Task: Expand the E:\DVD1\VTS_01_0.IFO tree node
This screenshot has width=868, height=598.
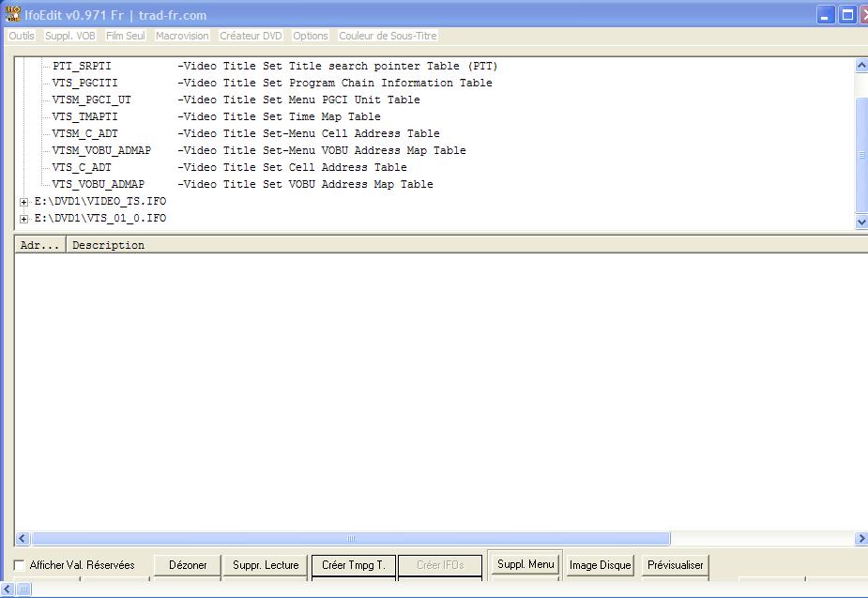Action: (24, 219)
